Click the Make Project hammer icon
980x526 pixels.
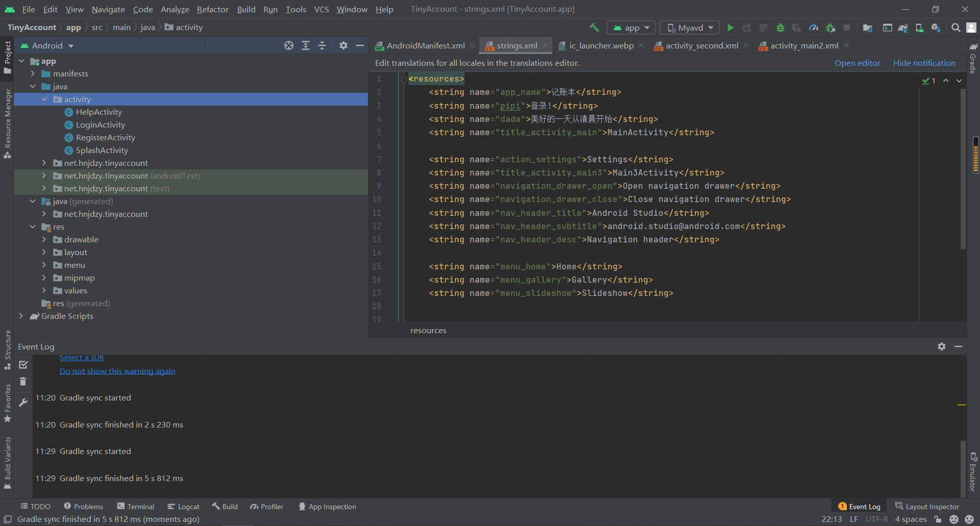[594, 28]
